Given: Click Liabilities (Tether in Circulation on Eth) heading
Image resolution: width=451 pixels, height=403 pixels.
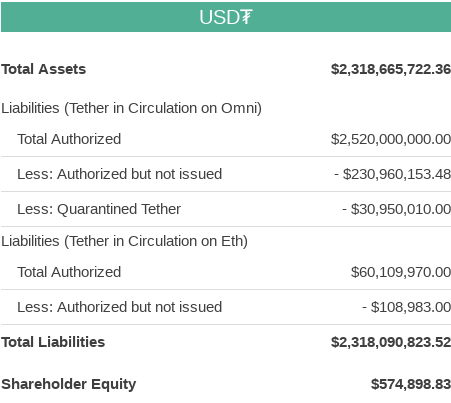Looking at the screenshot, I should (124, 241).
